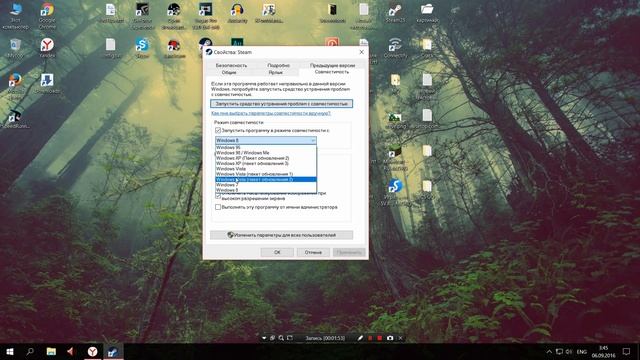The height and width of the screenshot is (360, 640).
Task: Close the screen recorder toolbar
Action: (x=400, y=338)
